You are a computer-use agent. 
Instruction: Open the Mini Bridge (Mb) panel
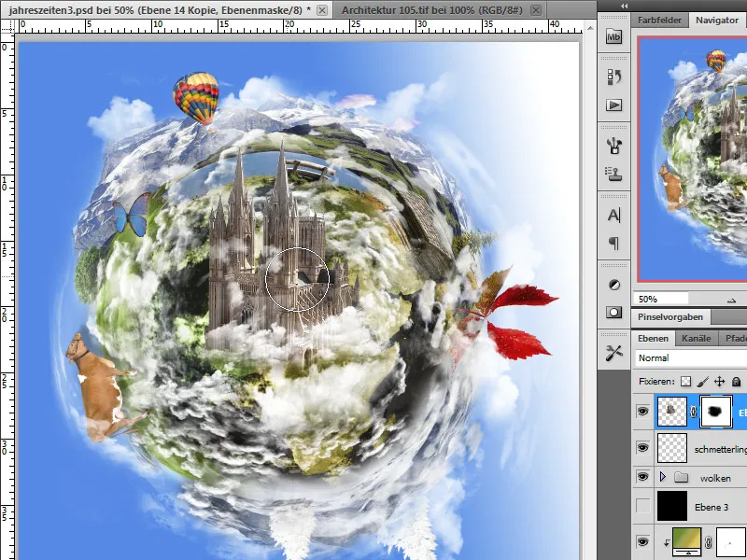click(613, 36)
